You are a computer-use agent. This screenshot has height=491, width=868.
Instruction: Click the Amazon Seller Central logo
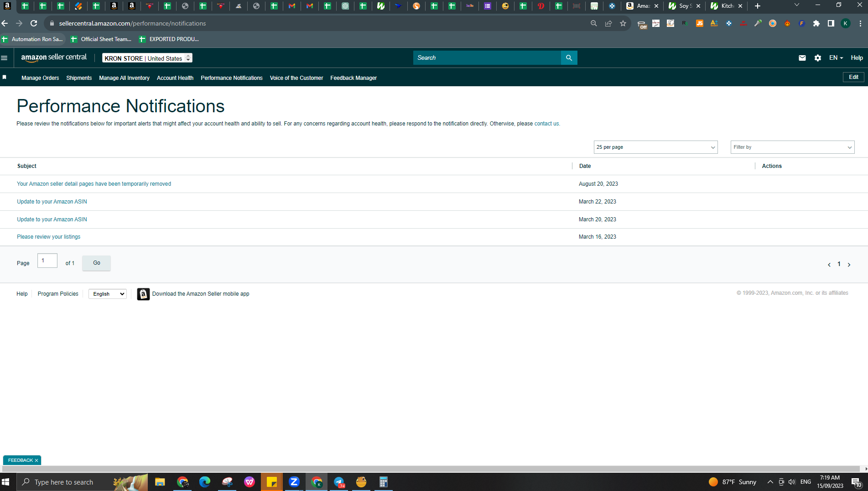click(54, 58)
